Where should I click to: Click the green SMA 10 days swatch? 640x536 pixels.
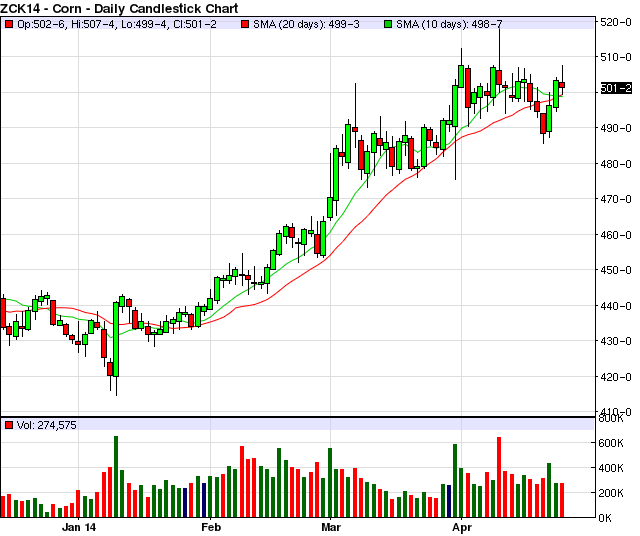coord(388,24)
